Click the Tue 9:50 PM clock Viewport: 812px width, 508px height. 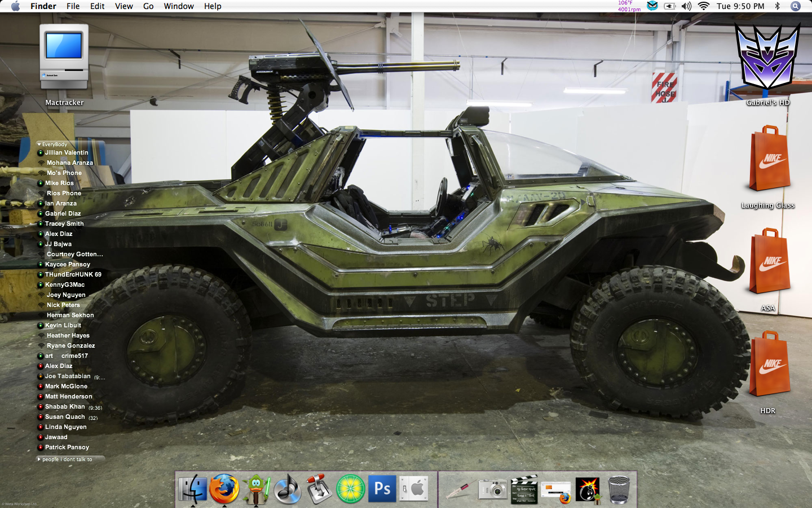point(740,6)
